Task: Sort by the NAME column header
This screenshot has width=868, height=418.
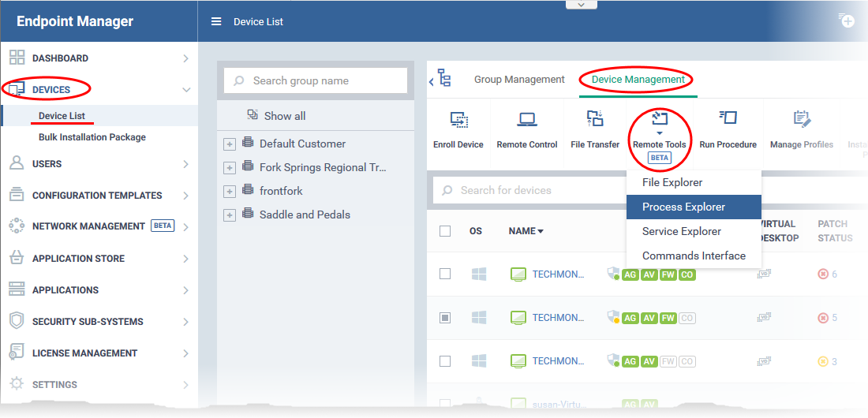Action: pyautogui.click(x=526, y=231)
